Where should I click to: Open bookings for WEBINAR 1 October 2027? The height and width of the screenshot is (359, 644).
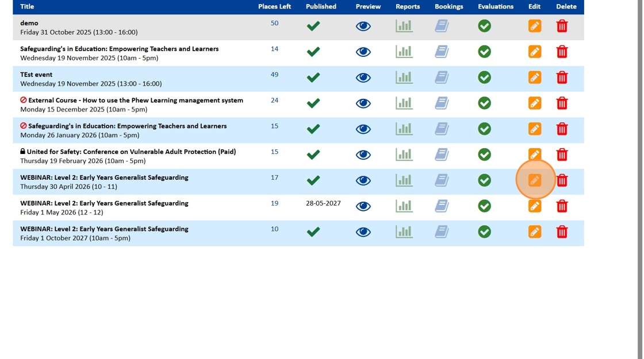tap(442, 232)
